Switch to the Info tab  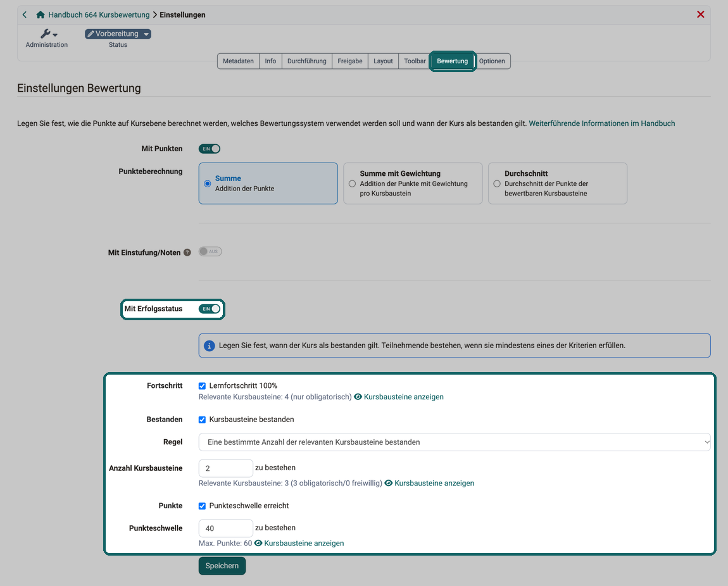pyautogui.click(x=270, y=61)
